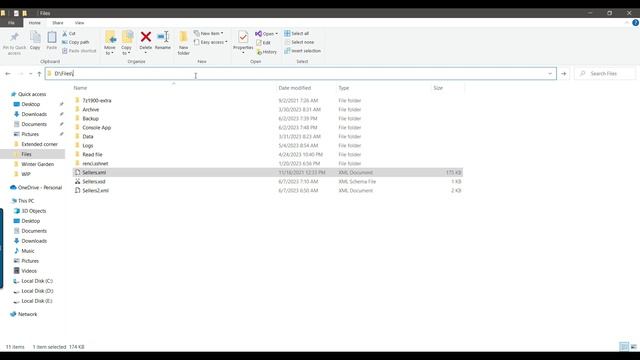Select the Read file folder
This screenshot has height=360, width=640.
92,154
